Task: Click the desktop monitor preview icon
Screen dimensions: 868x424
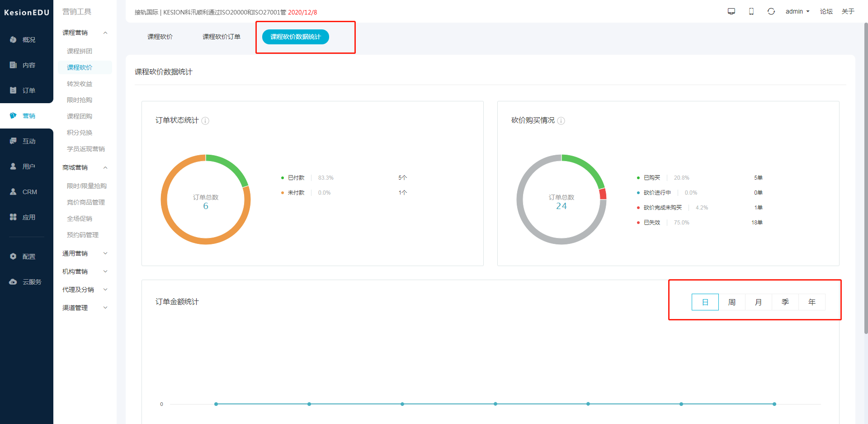Action: tap(731, 11)
